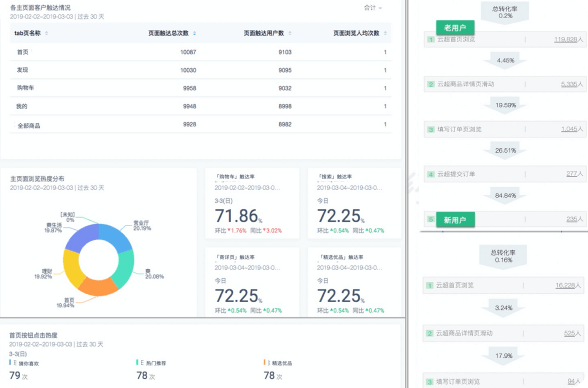Click step 4 badge for 云超提交订单
This screenshot has width=588, height=388.
click(x=431, y=174)
